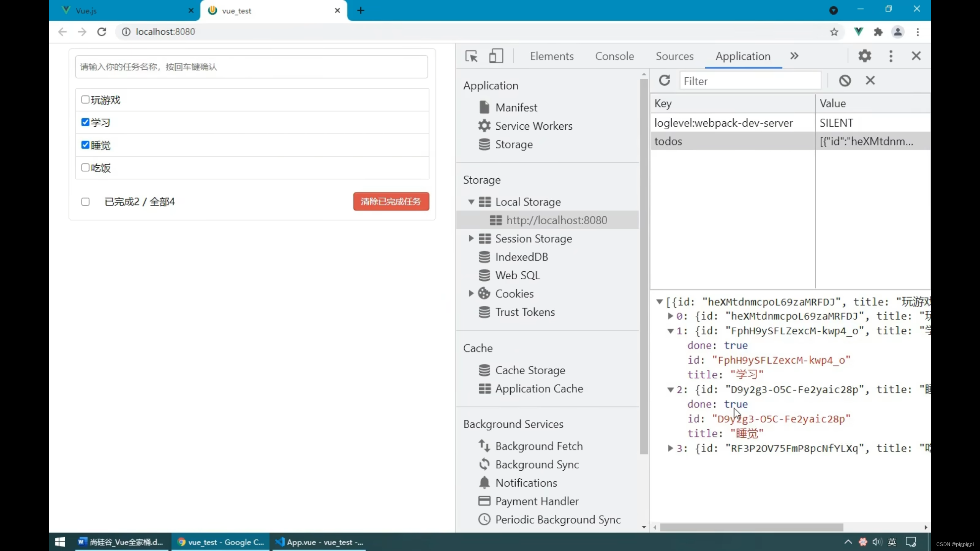Viewport: 980px width, 551px height.
Task: Click the filter clear X icon
Action: [x=870, y=79]
